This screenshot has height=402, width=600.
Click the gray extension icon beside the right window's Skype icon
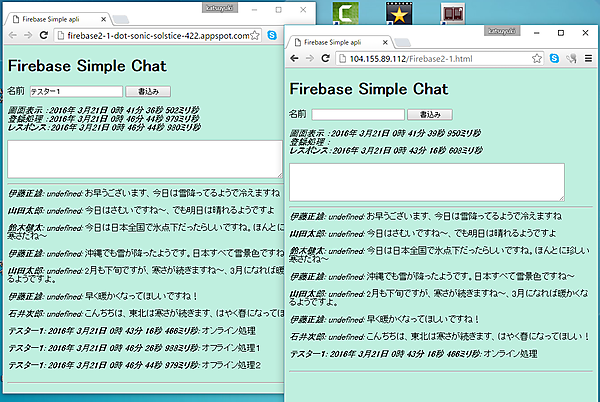(571, 58)
